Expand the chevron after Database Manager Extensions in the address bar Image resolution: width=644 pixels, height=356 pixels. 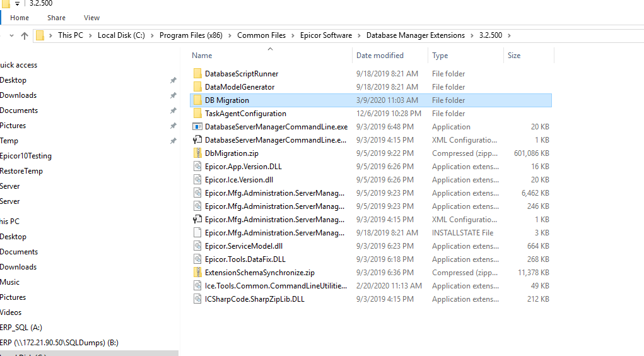[472, 36]
